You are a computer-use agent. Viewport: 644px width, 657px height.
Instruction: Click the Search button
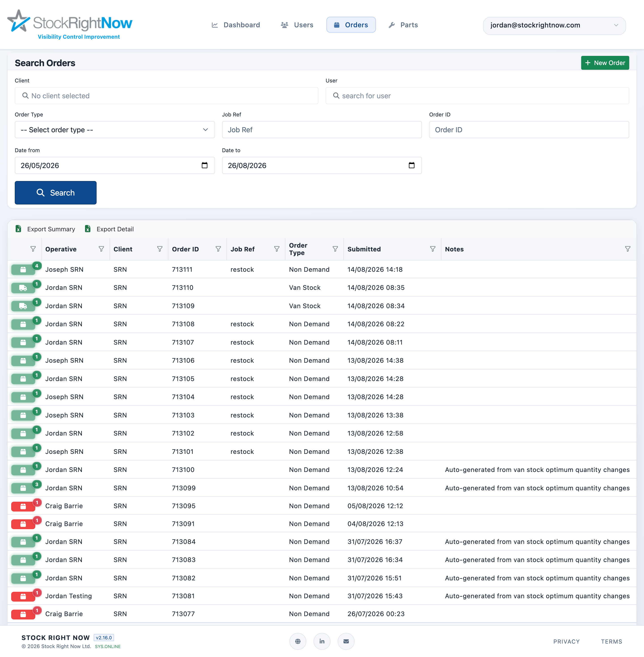point(55,193)
